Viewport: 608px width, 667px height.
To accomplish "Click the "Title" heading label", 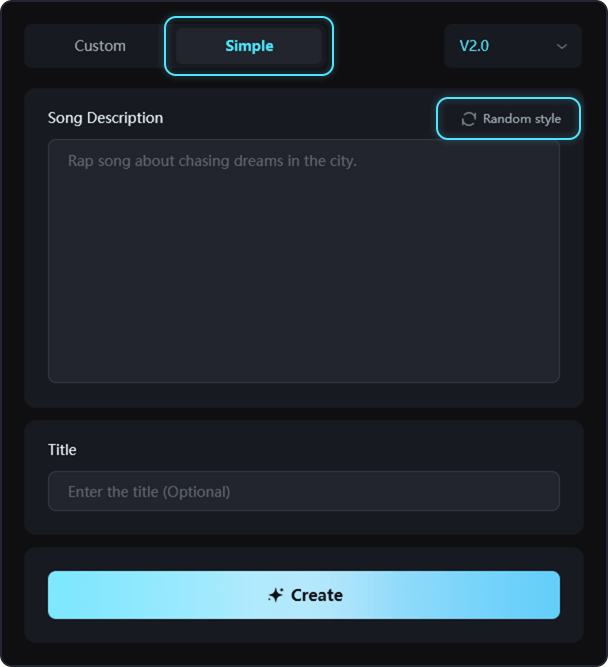I will pyautogui.click(x=62, y=450).
